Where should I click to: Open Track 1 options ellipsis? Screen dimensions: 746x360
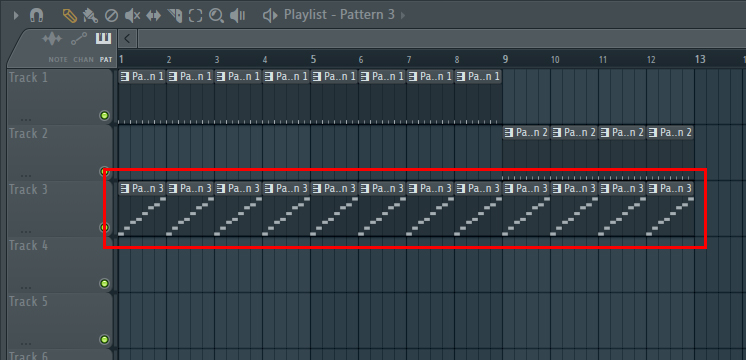click(x=26, y=119)
